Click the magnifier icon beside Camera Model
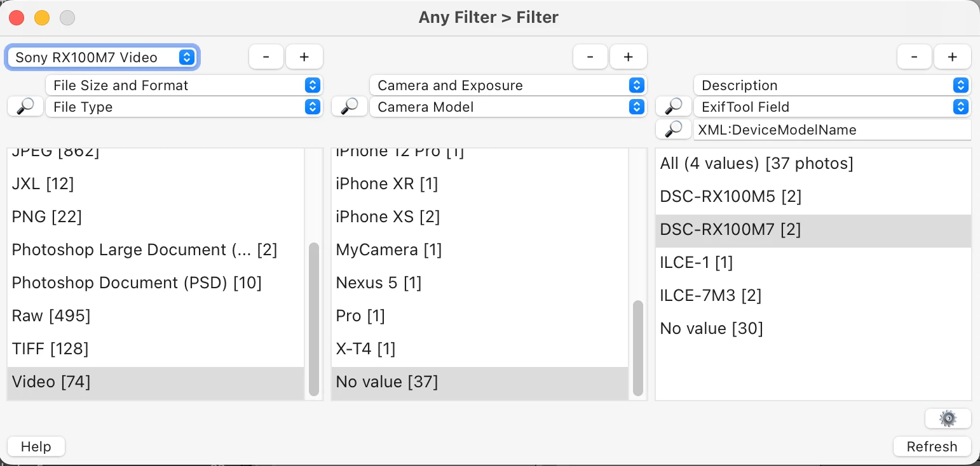This screenshot has height=466, width=980. (x=350, y=107)
